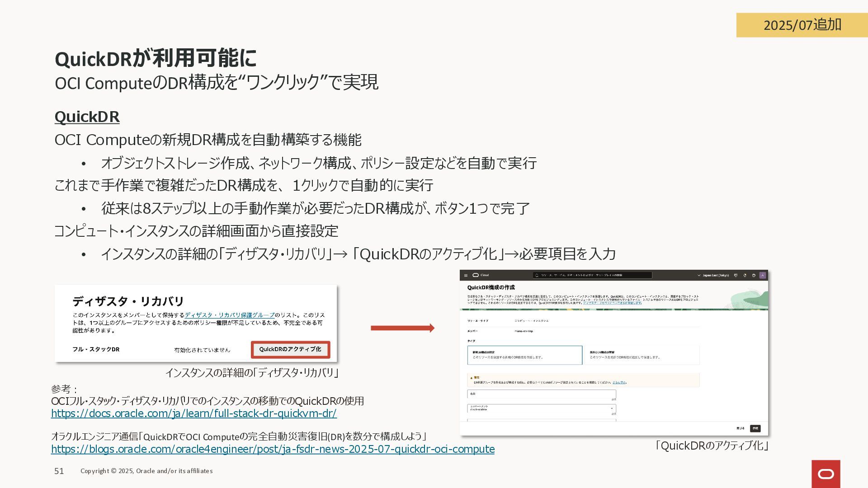Click the 'QuickDR構成の作成' page heading
Image resolution: width=868 pixels, height=488 pixels.
pyautogui.click(x=491, y=287)
